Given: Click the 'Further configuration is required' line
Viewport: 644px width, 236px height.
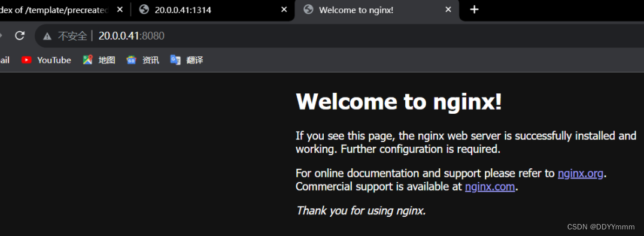Looking at the screenshot, I should 421,149.
